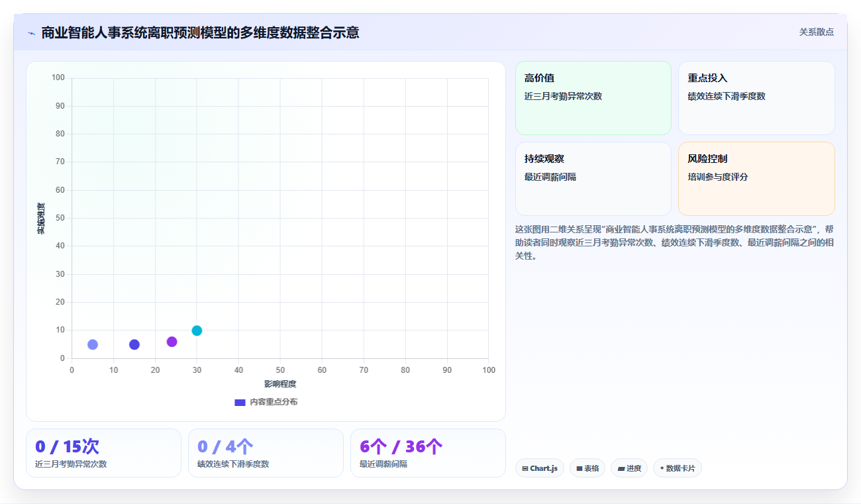Click the Chart.js tag chip

click(x=540, y=468)
